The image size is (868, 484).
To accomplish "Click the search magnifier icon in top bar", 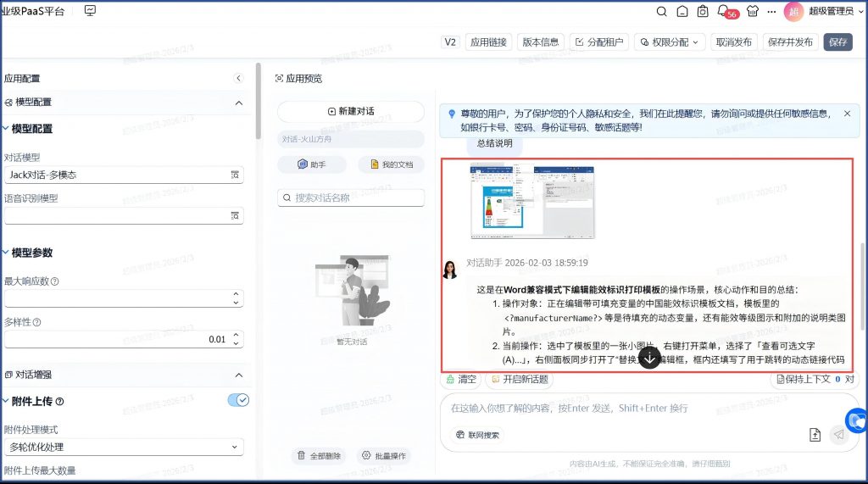I will 662,12.
